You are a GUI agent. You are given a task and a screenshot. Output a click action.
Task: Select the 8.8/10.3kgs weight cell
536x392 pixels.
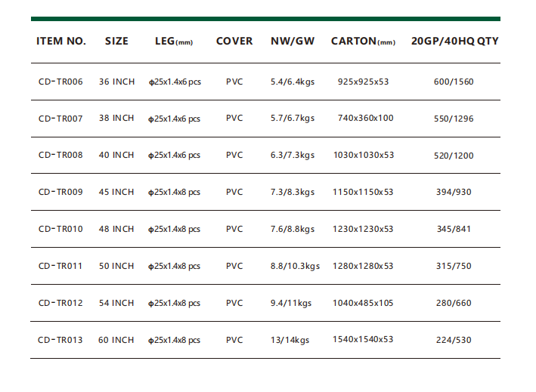pyautogui.click(x=296, y=266)
